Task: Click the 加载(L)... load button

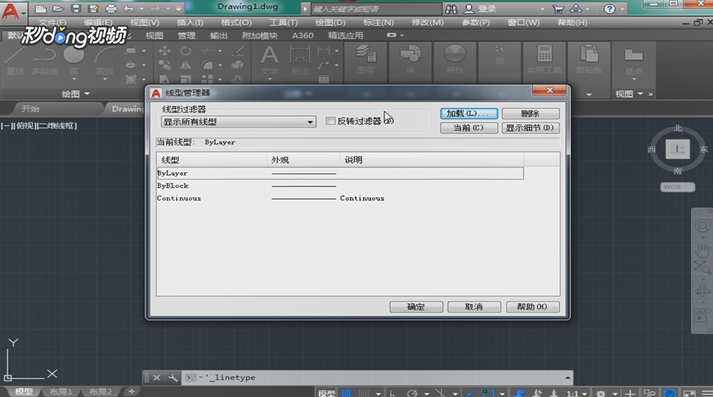Action: click(x=469, y=113)
